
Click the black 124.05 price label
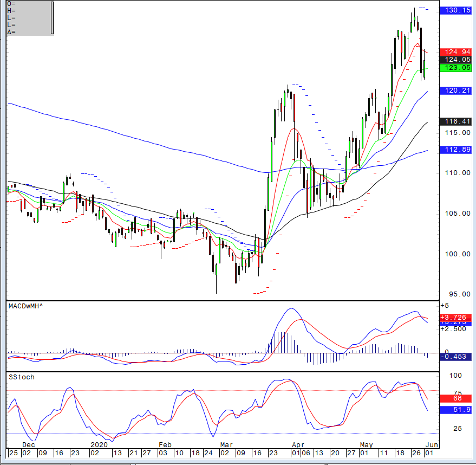point(455,60)
